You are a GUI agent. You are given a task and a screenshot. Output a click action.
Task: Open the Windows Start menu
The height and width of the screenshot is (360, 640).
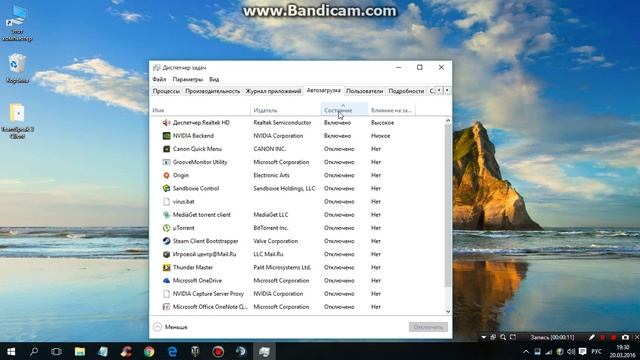point(11,351)
